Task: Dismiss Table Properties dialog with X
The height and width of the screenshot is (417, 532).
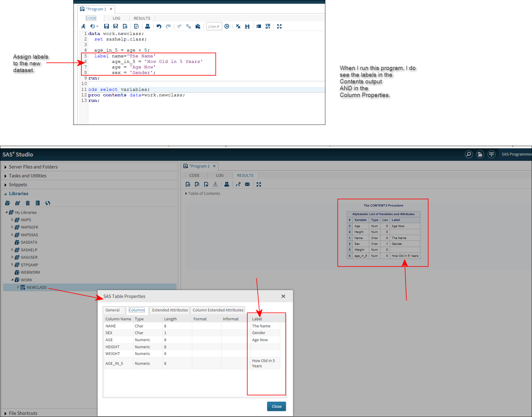Action: pyautogui.click(x=283, y=296)
